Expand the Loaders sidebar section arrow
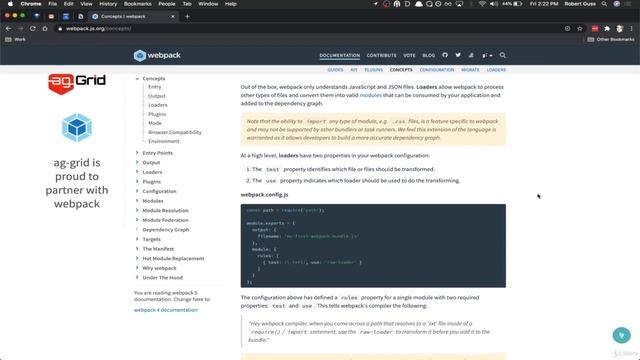Screen dimensions: 640x360 (x=137, y=172)
